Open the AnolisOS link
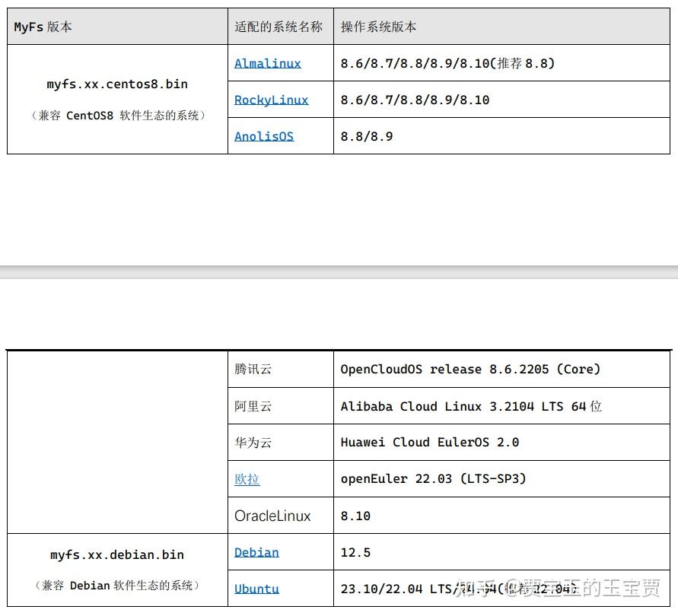678x616 pixels. (263, 136)
